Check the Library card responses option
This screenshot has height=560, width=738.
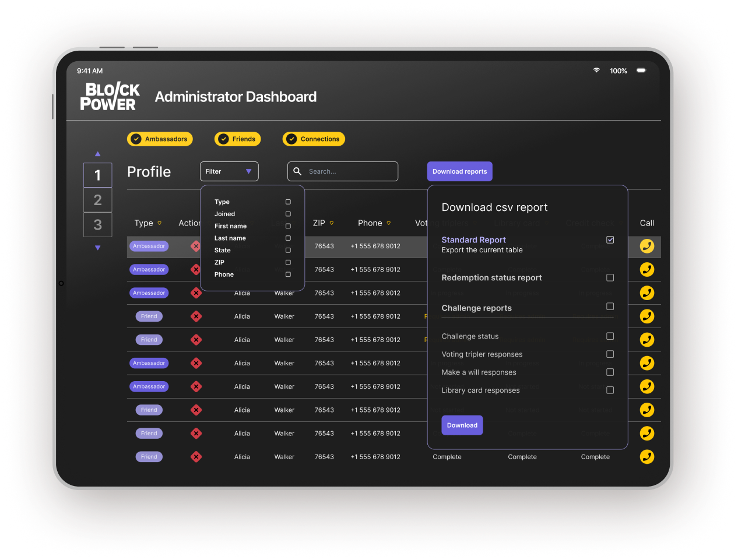pyautogui.click(x=610, y=390)
